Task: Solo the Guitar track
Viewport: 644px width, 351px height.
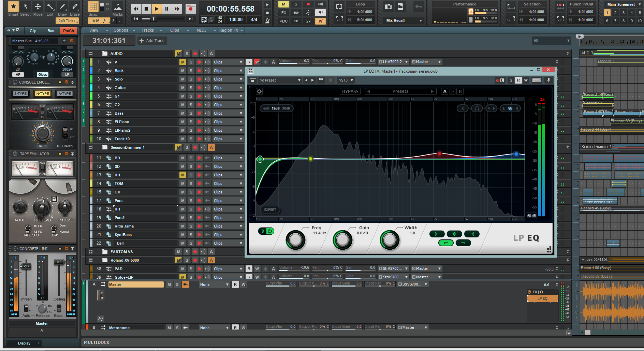Action: pos(191,88)
